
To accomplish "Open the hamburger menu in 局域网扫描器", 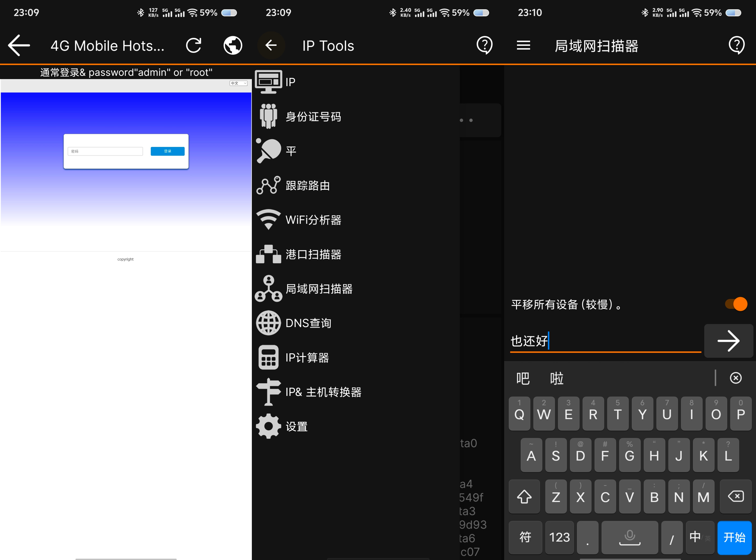I will (523, 45).
